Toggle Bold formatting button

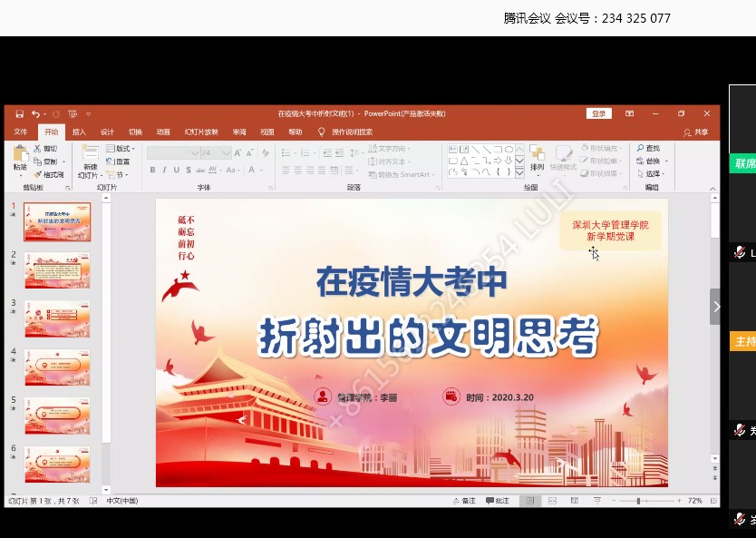point(152,170)
